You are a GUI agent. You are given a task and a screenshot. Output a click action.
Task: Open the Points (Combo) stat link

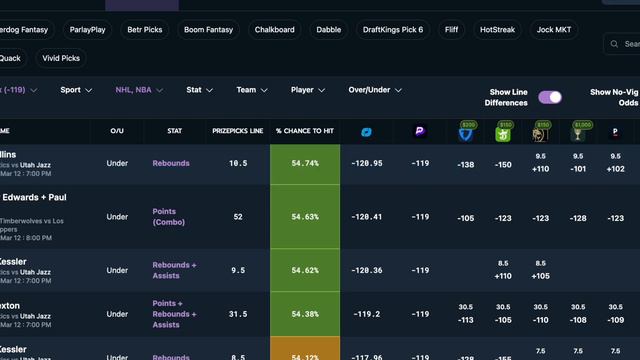coord(169,217)
